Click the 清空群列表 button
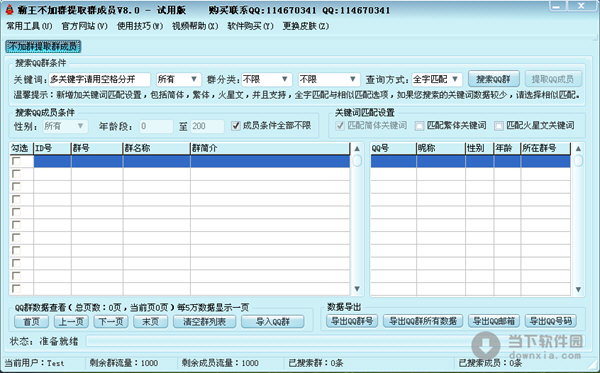Viewport: 600px width, 373px height. [x=204, y=322]
